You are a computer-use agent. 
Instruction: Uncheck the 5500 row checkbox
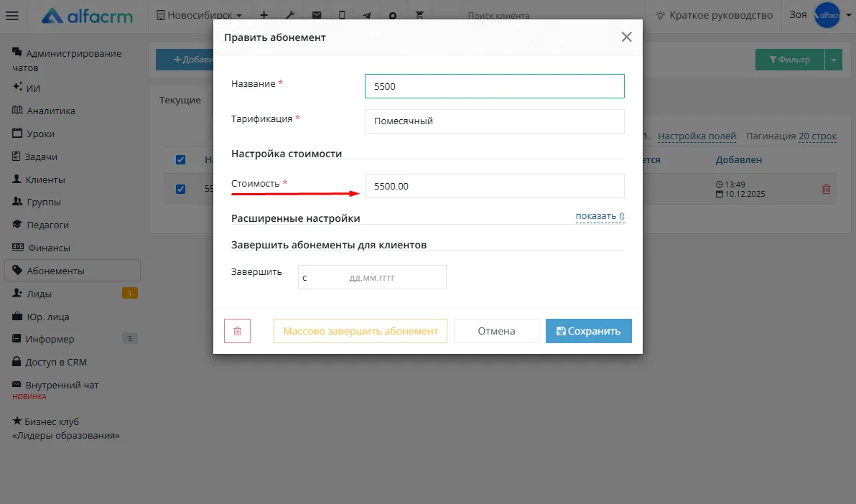click(x=181, y=189)
